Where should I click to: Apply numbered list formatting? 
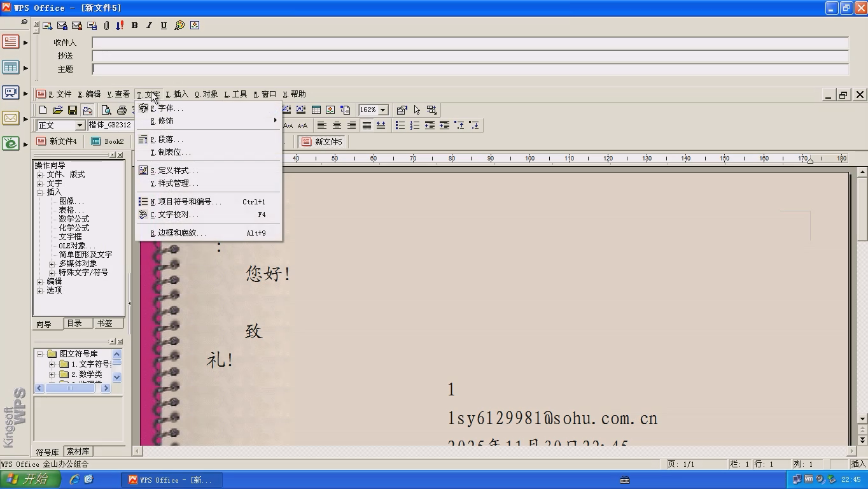[415, 125]
